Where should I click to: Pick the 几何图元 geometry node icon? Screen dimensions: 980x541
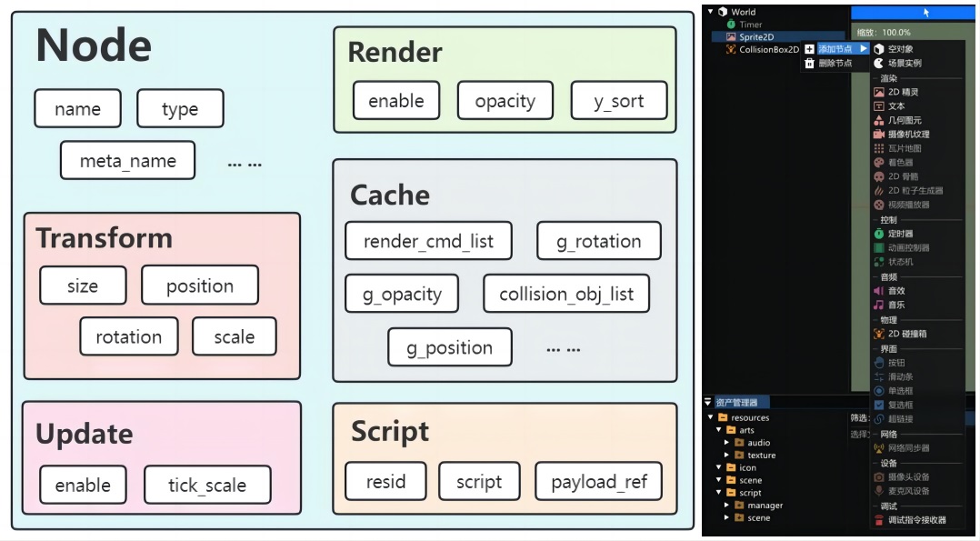point(878,120)
